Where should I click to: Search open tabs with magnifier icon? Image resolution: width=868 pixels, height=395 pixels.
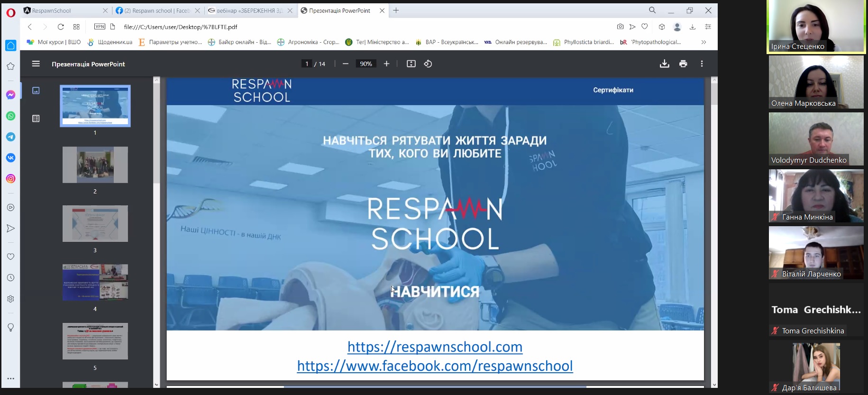pos(652,10)
